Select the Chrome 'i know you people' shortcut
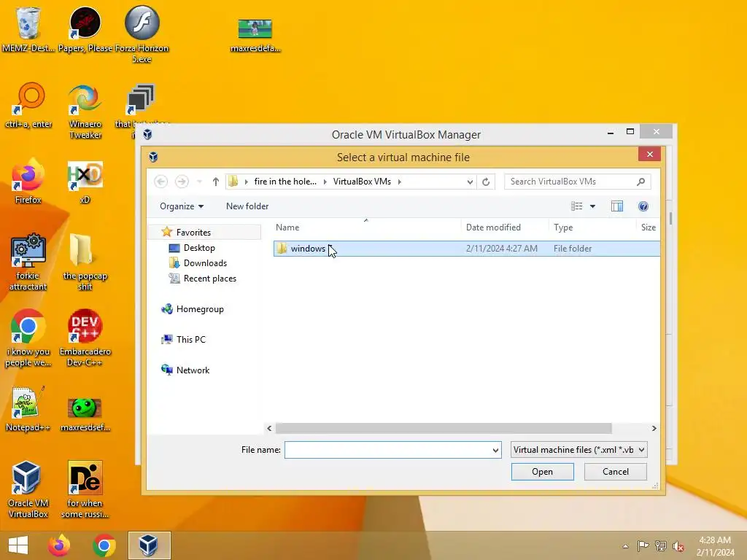This screenshot has height=560, width=747. [x=28, y=338]
